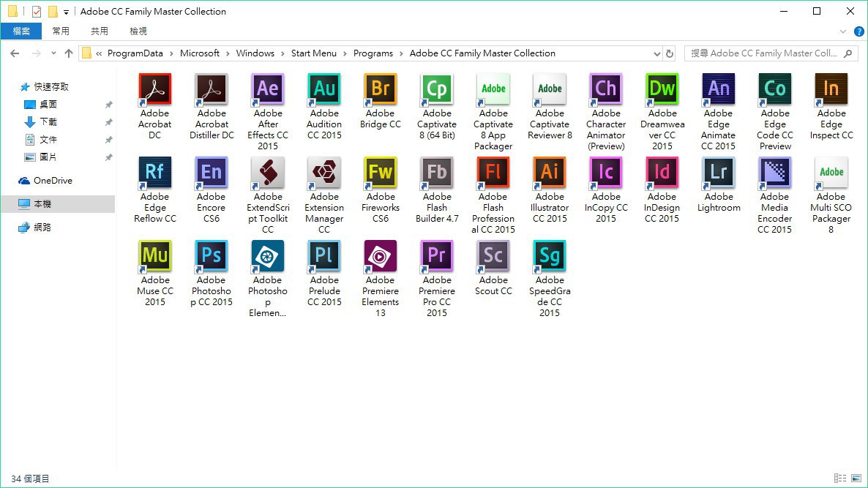Select the Dreamweaver CC 2015 shortcut
This screenshot has width=868, height=488.
coord(662,89)
